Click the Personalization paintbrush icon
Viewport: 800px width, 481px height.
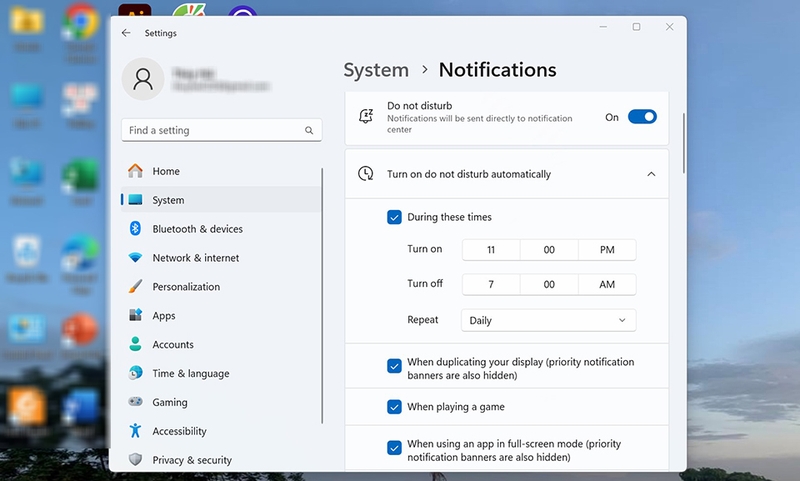tap(135, 286)
